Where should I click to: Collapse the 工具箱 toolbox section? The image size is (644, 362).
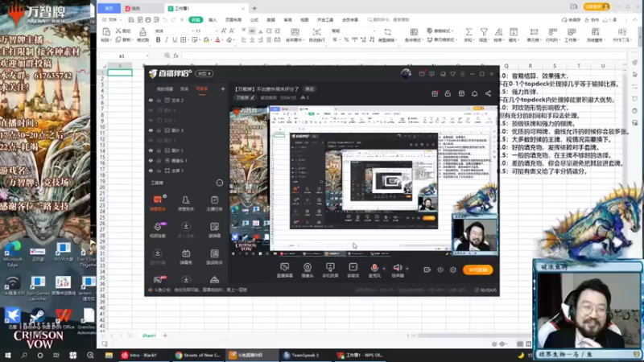[220, 183]
